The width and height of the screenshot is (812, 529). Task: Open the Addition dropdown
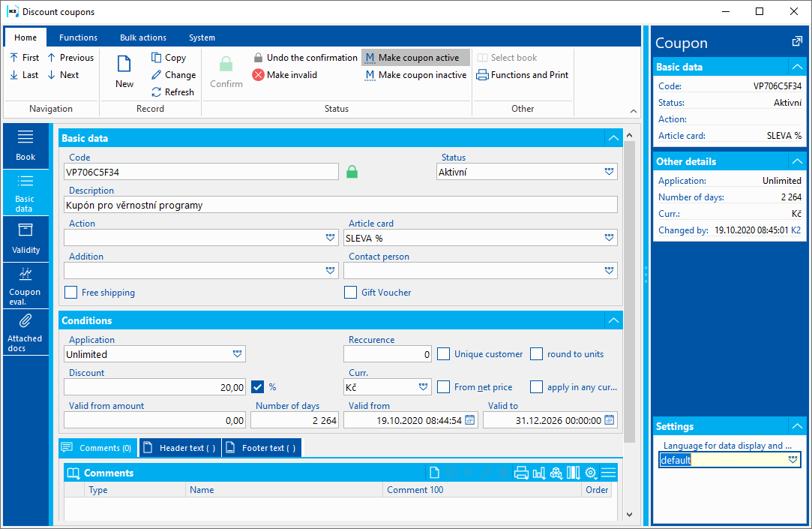coord(331,270)
